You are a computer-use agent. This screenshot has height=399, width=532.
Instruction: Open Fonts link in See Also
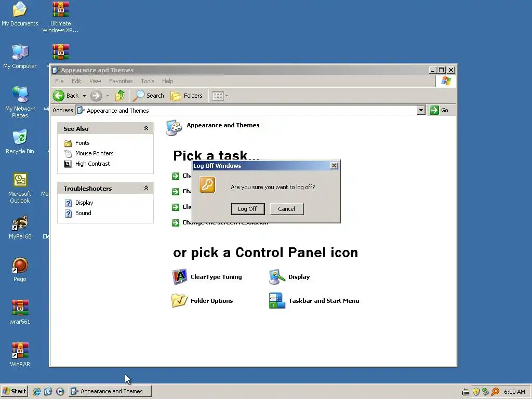83,143
